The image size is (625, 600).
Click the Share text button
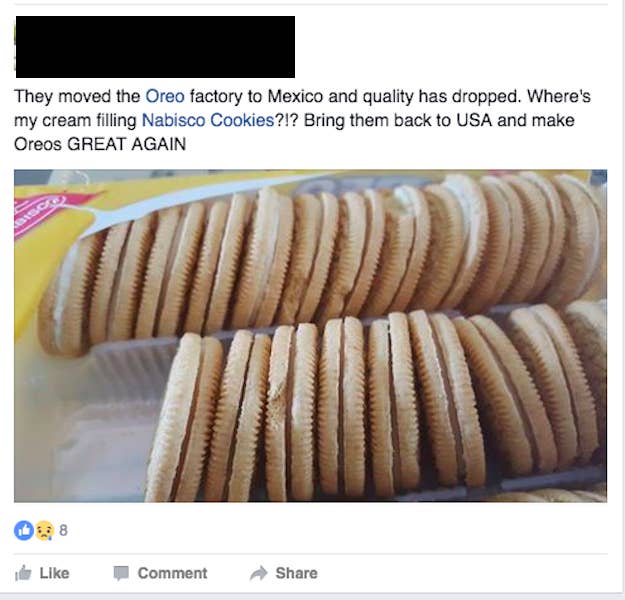point(297,573)
